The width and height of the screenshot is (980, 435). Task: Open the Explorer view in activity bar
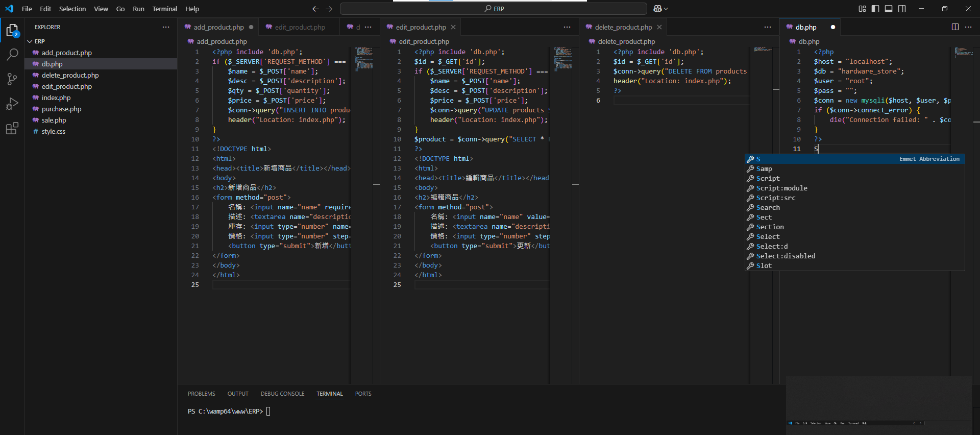[12, 31]
